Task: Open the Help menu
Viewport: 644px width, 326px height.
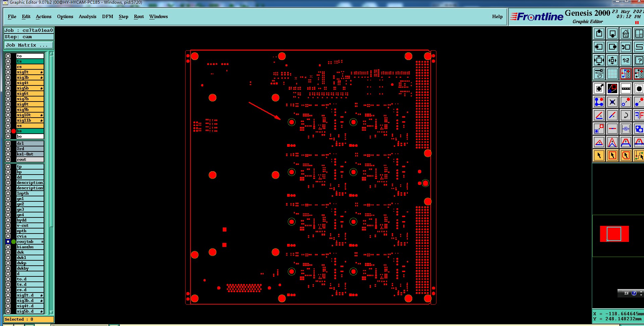Action: coord(497,16)
